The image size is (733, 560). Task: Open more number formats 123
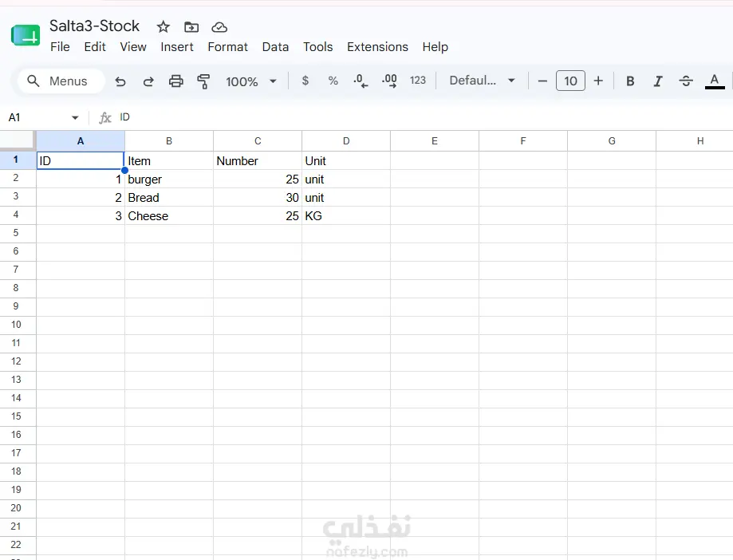pos(417,81)
